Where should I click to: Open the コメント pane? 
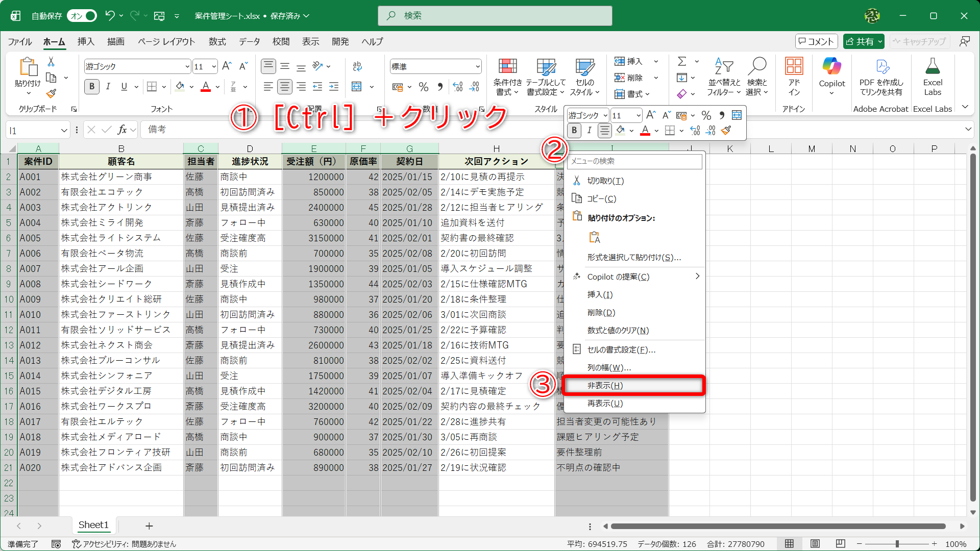click(816, 41)
